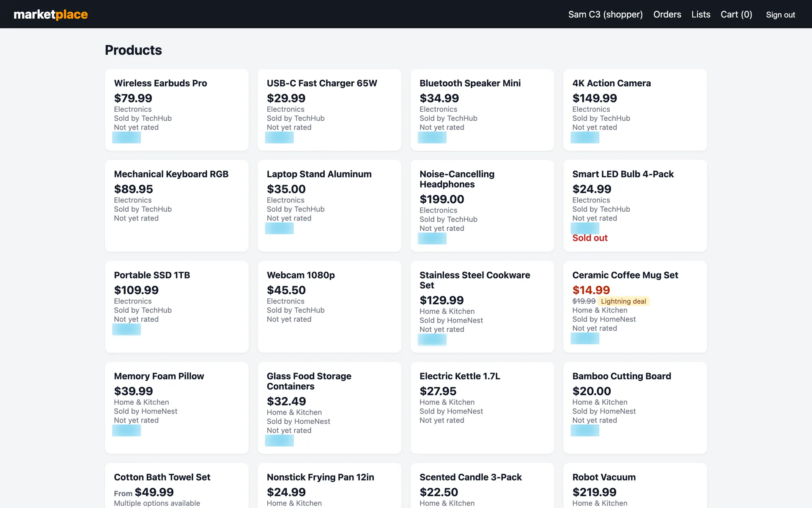Select the Bluetooth Speaker Mini product title
Image resolution: width=812 pixels, height=508 pixels.
470,83
